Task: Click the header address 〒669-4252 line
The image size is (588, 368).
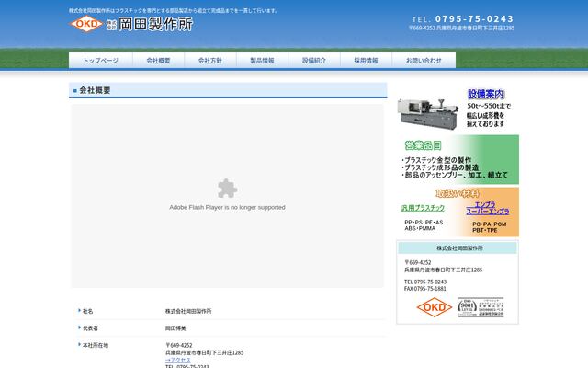Action: pyautogui.click(x=461, y=28)
